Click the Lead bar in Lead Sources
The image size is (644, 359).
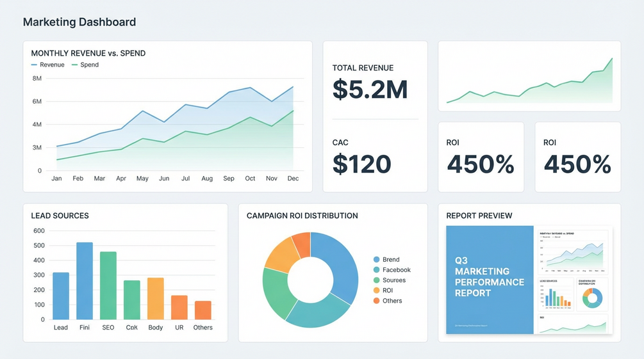click(x=61, y=296)
